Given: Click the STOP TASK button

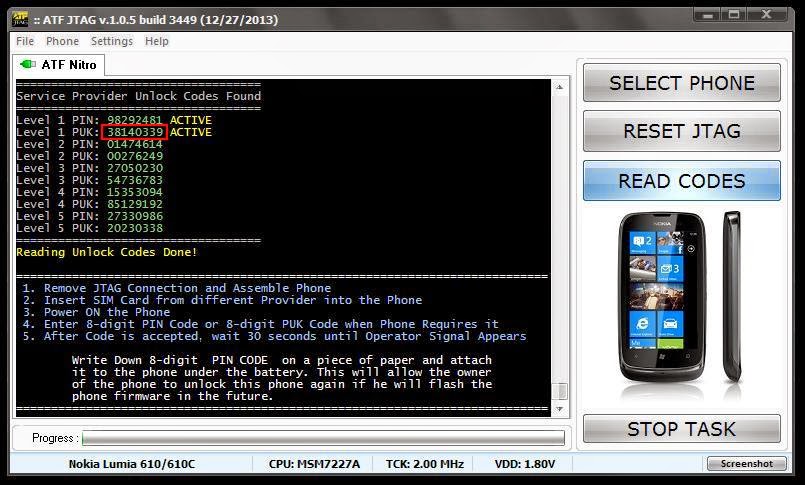Looking at the screenshot, I should coord(682,429).
